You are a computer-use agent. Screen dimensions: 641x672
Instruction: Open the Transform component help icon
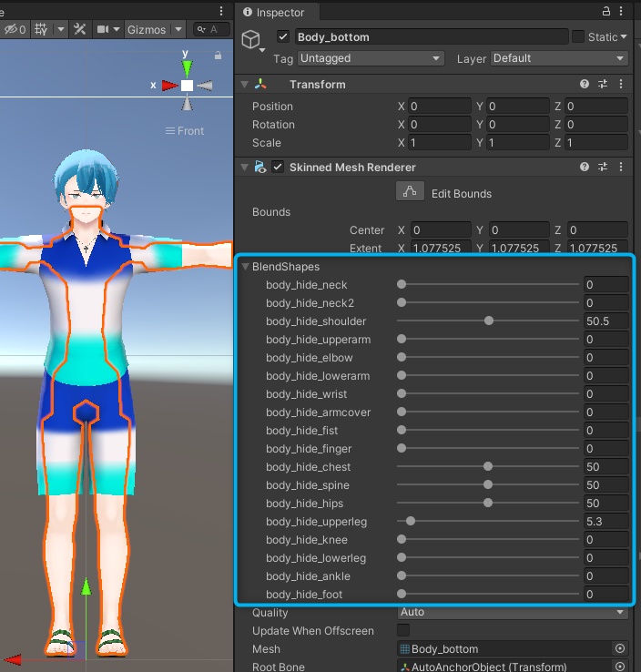click(x=585, y=85)
